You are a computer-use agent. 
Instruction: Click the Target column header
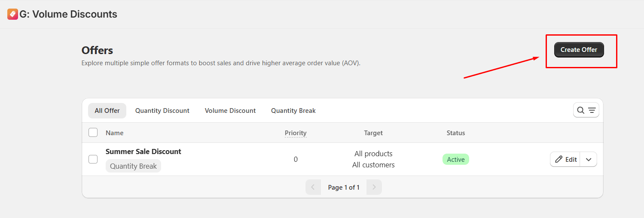tap(373, 133)
